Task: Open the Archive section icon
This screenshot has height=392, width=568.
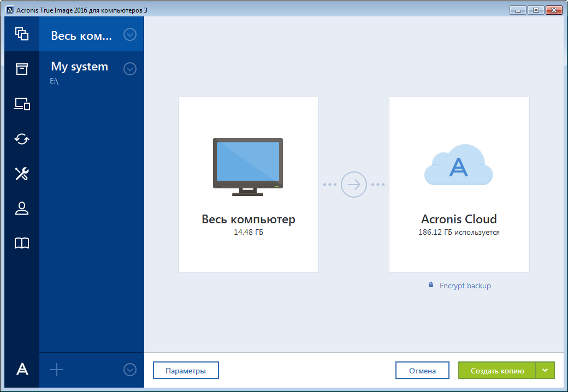Action: point(22,69)
